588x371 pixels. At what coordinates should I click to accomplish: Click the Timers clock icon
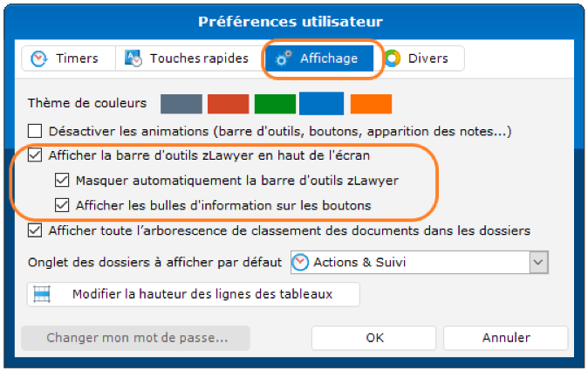(39, 58)
